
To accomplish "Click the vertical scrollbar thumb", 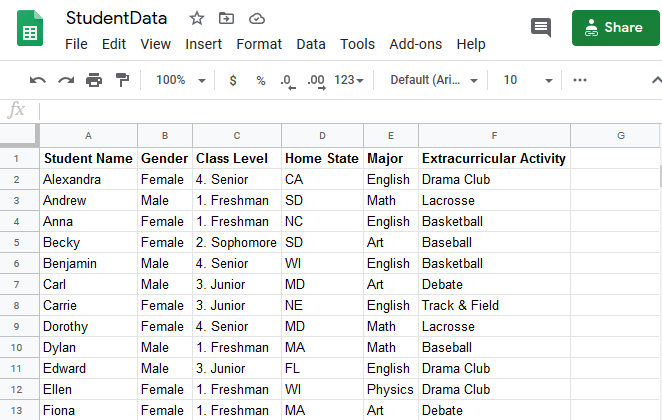I will coord(660,176).
